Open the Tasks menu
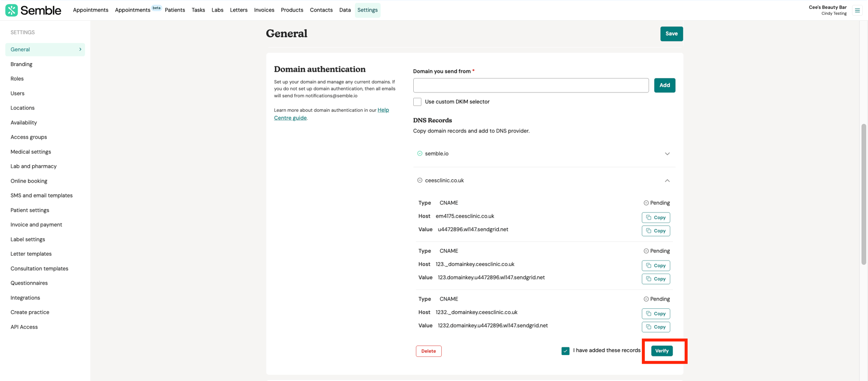The image size is (868, 381). point(198,10)
